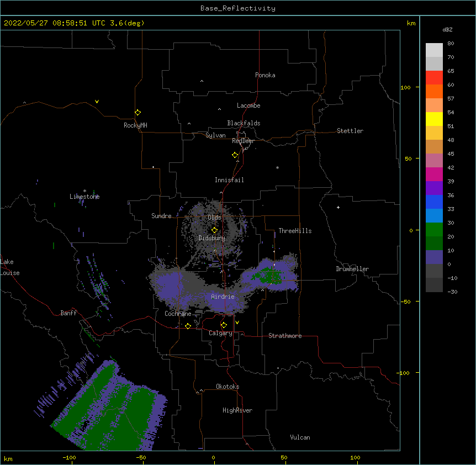Click the white asterisk east of Innisfail
The image size is (476, 465).
[x=277, y=167]
